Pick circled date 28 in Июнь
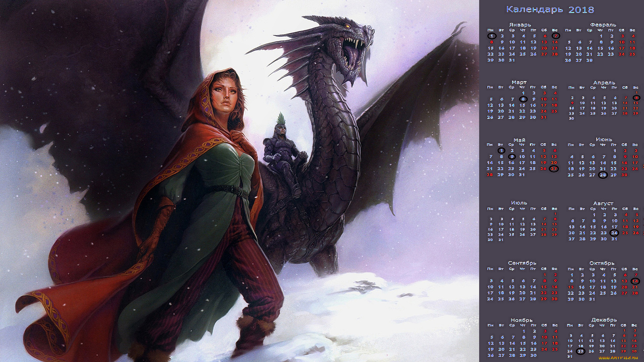The width and height of the screenshot is (644, 362). click(x=603, y=175)
